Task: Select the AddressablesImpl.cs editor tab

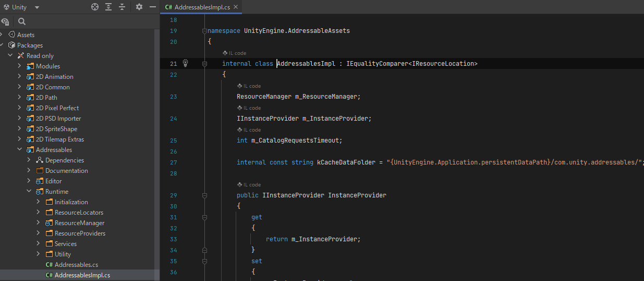Action: click(201, 7)
